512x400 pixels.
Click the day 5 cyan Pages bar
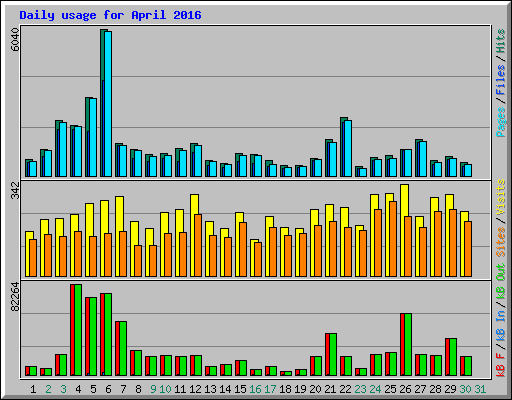pyautogui.click(x=93, y=137)
